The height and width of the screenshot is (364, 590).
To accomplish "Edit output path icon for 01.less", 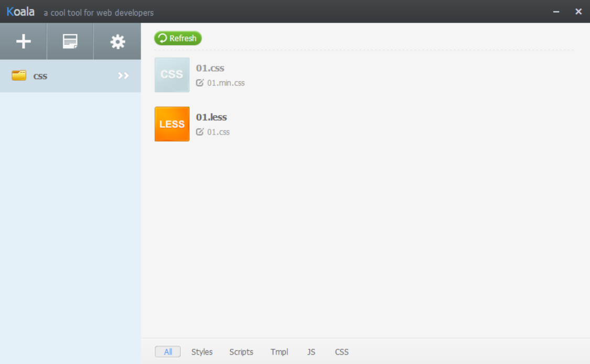I will pos(200,132).
